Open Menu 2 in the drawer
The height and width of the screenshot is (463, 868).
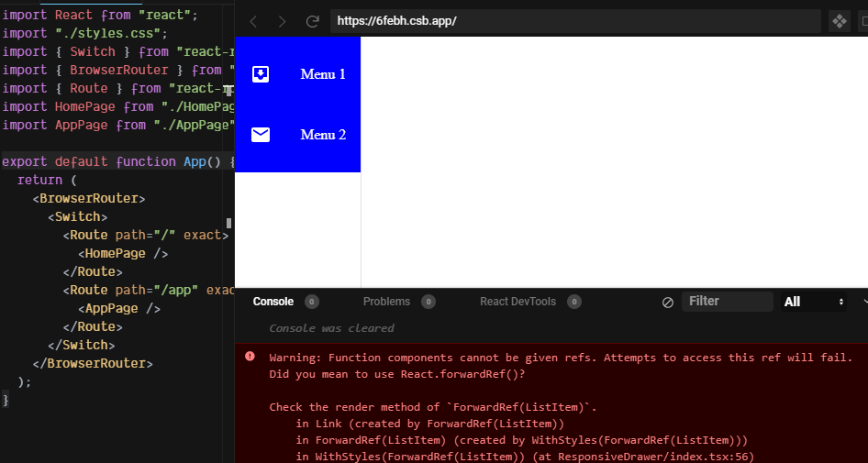click(x=298, y=135)
